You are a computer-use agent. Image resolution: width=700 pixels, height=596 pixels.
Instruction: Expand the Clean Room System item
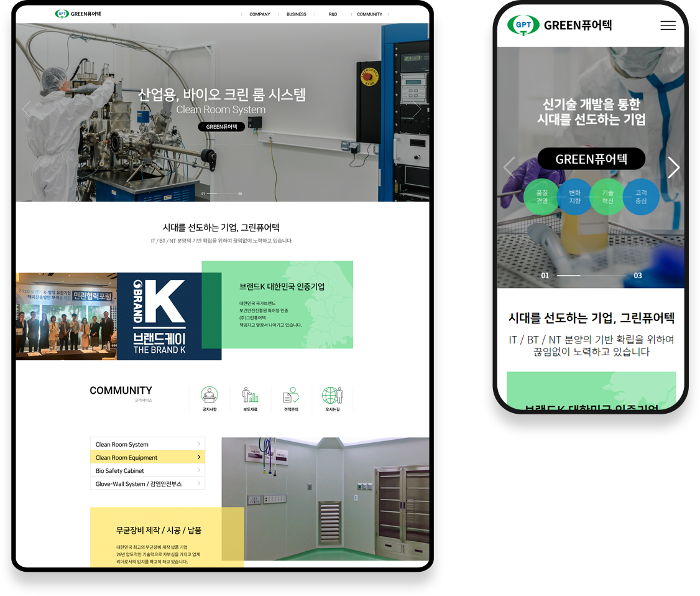pyautogui.click(x=147, y=444)
